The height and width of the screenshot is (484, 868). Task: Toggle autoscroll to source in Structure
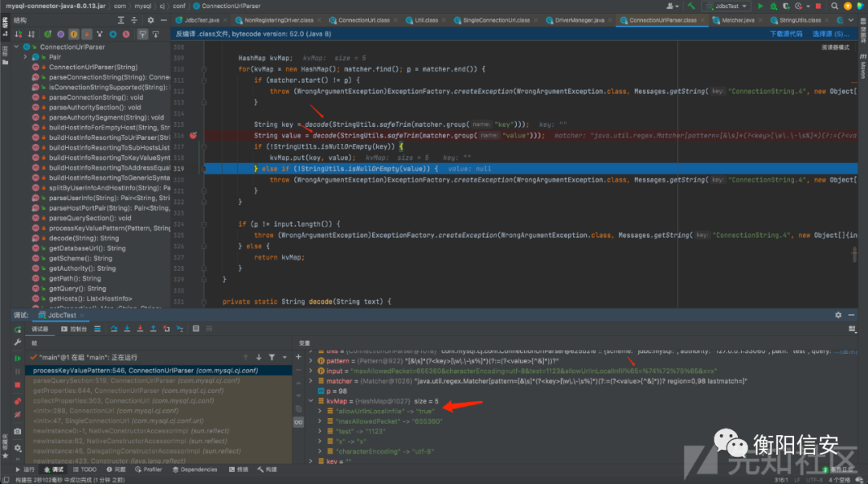pos(142,35)
